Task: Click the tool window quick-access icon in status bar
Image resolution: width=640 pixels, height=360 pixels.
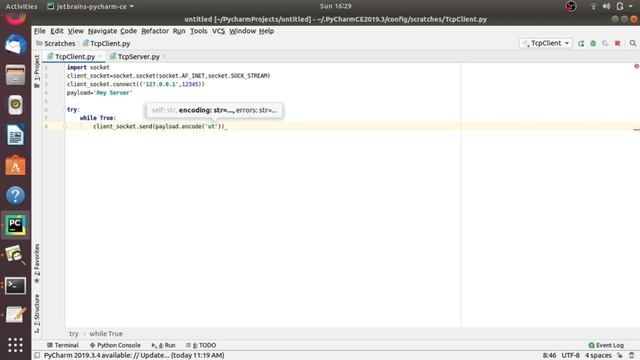Action: [x=37, y=356]
